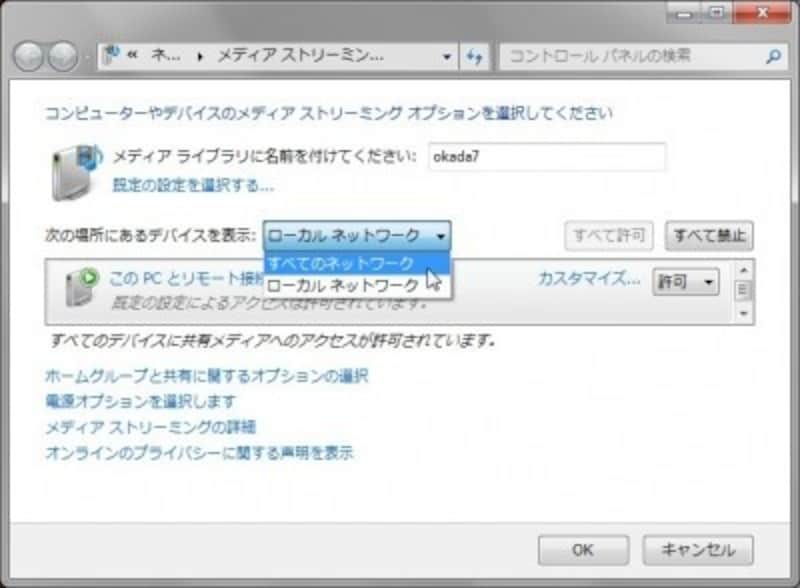The image size is (800, 588).
Task: Click the ネ... breadcrumb segment
Action: pyautogui.click(x=166, y=55)
